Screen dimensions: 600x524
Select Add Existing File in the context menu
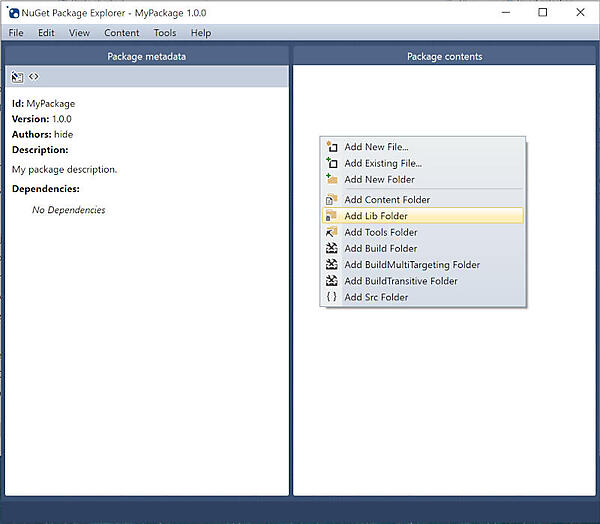pyautogui.click(x=383, y=163)
